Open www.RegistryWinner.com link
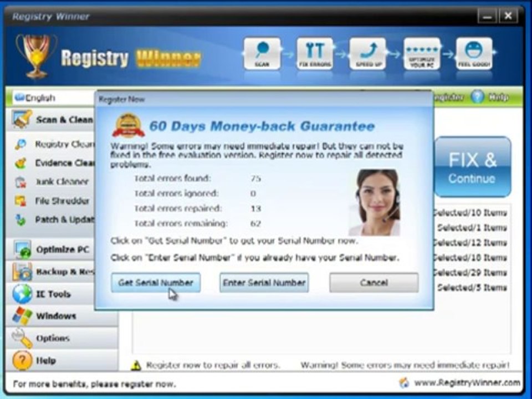Screen dimensions: 532x399 tap(467, 383)
